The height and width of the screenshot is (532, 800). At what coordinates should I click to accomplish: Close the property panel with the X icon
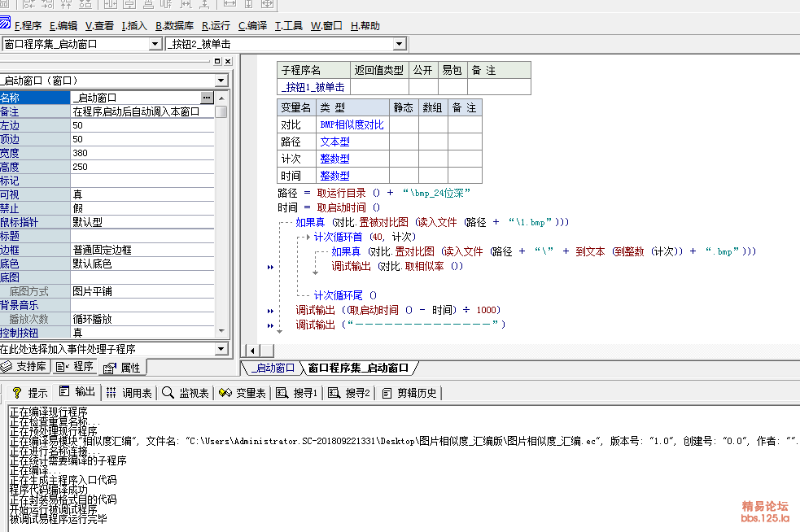pos(228,61)
